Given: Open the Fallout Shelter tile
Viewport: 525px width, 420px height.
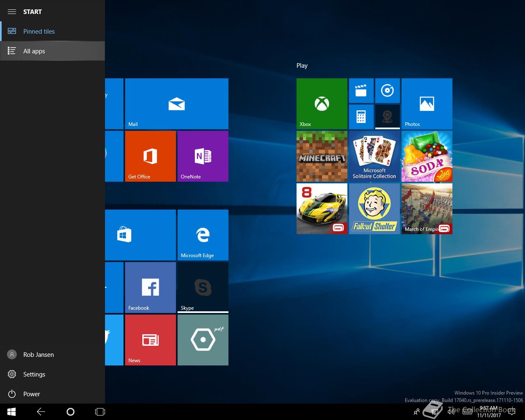Looking at the screenshot, I should (374, 209).
